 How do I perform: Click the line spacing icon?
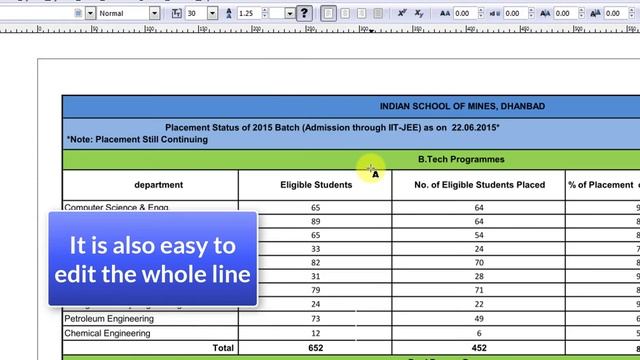click(x=229, y=13)
